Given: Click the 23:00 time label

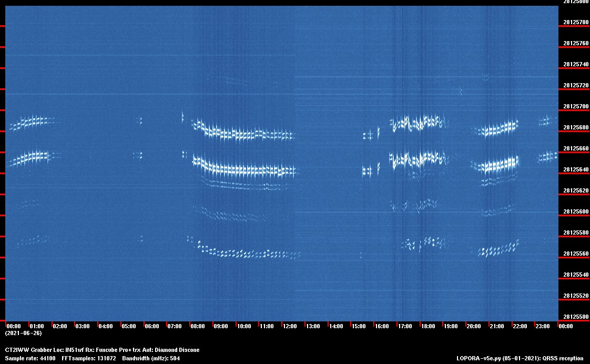Looking at the screenshot, I should (x=543, y=326).
